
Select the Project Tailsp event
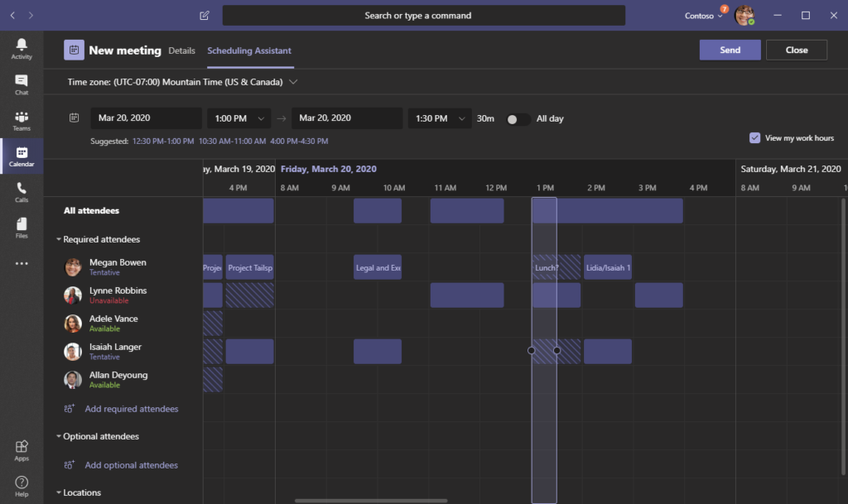coord(249,267)
